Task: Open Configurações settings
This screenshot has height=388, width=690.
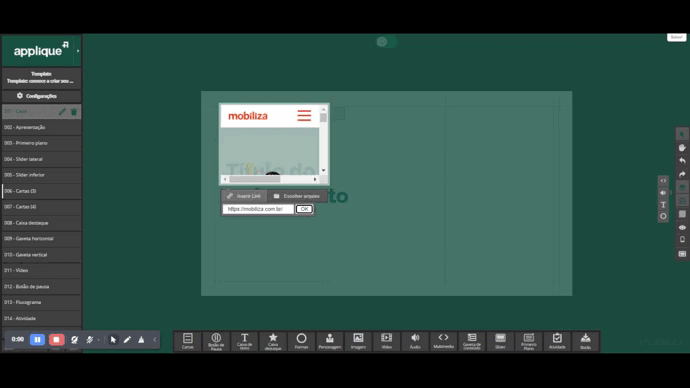Action: tap(41, 96)
